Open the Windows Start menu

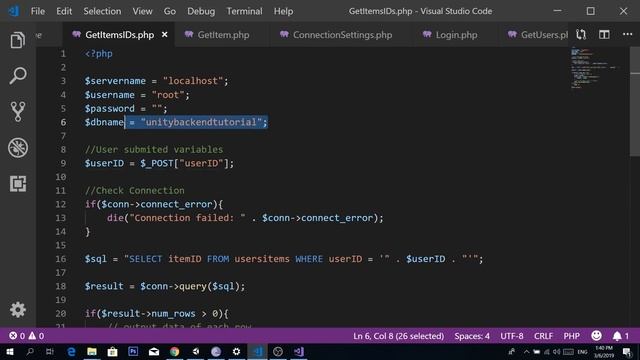9,351
